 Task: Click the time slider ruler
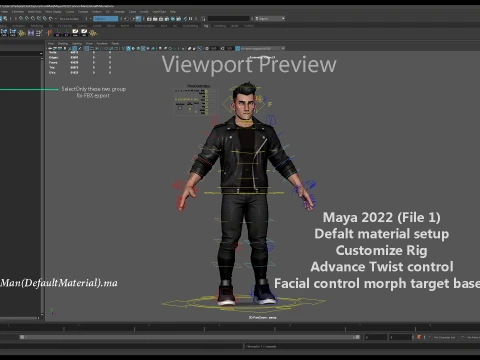click(x=240, y=327)
